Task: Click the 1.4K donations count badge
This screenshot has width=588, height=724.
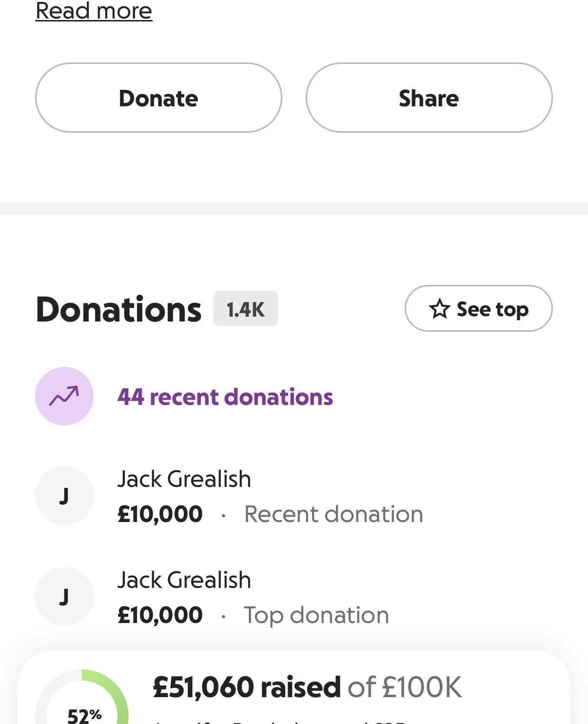Action: pyautogui.click(x=246, y=309)
